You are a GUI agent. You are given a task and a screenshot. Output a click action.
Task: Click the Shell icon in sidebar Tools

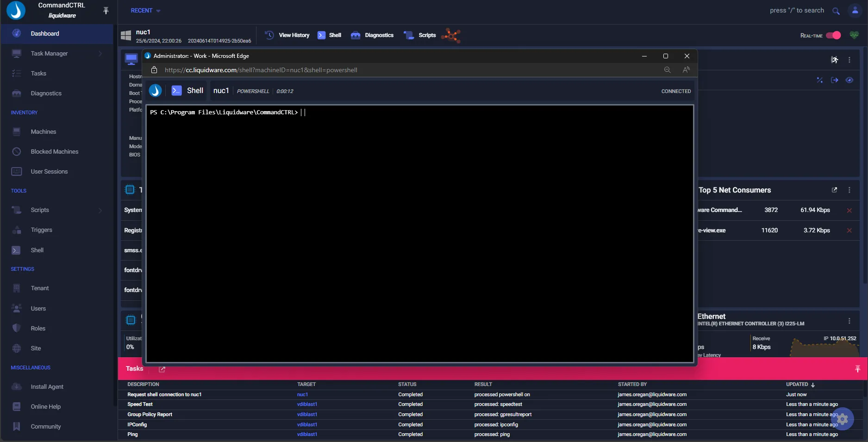coord(17,250)
